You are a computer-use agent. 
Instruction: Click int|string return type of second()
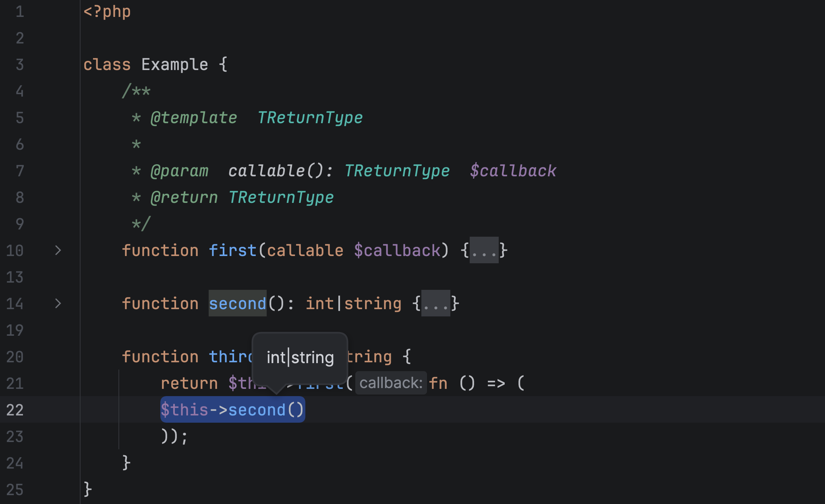[353, 304]
